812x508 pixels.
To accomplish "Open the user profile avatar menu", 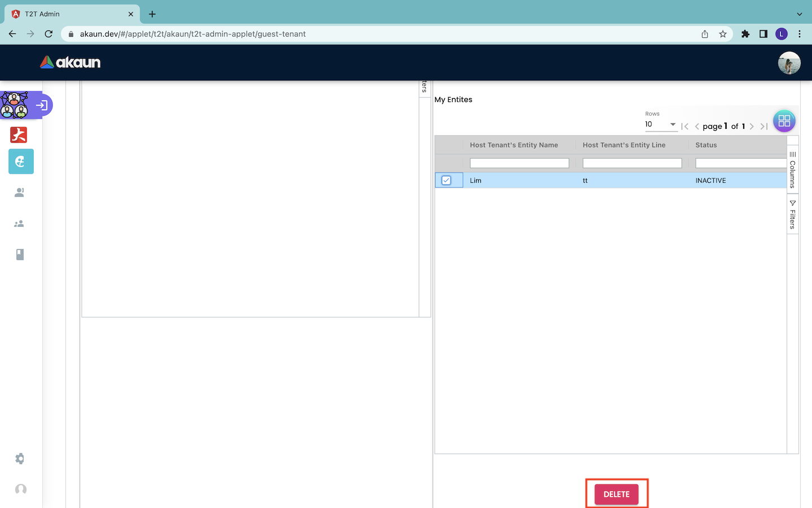I will click(789, 63).
